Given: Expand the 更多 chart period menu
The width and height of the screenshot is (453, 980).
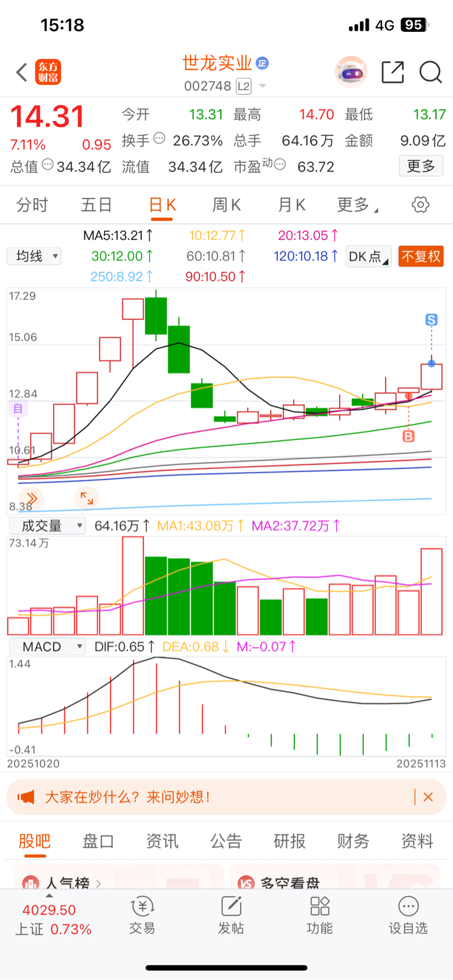Looking at the screenshot, I should 357,205.
